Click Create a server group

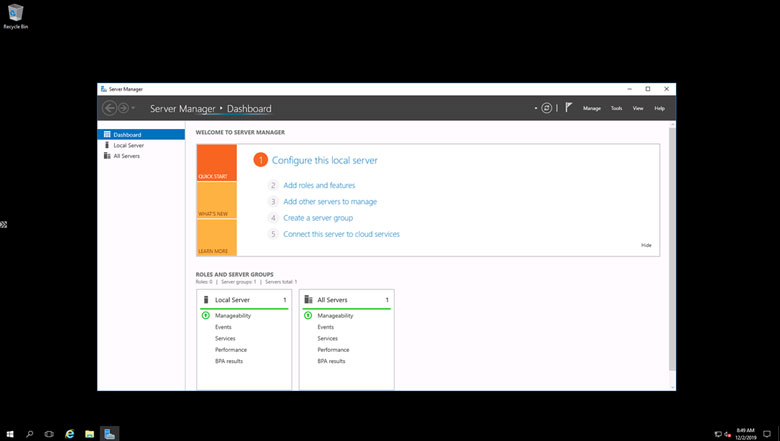[x=318, y=218]
